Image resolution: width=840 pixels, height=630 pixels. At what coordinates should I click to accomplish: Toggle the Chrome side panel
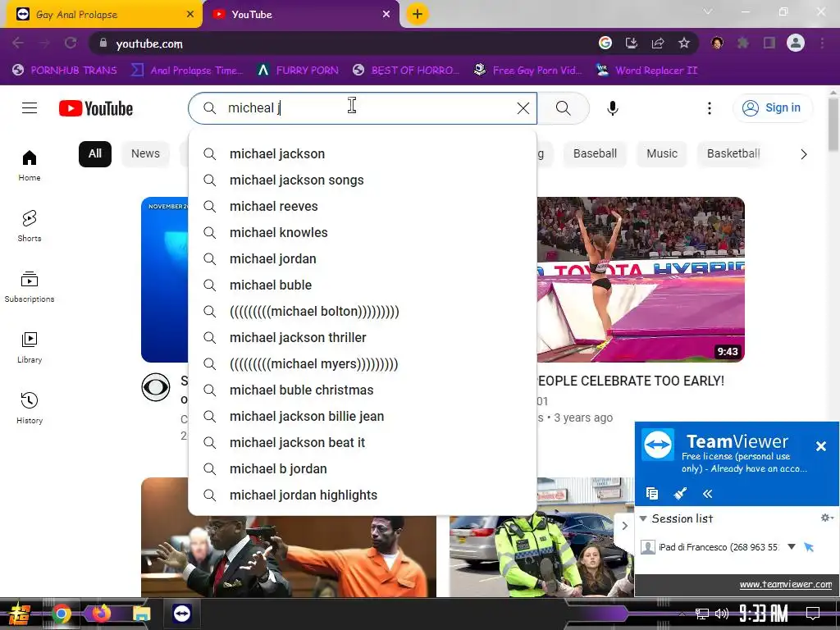point(769,43)
